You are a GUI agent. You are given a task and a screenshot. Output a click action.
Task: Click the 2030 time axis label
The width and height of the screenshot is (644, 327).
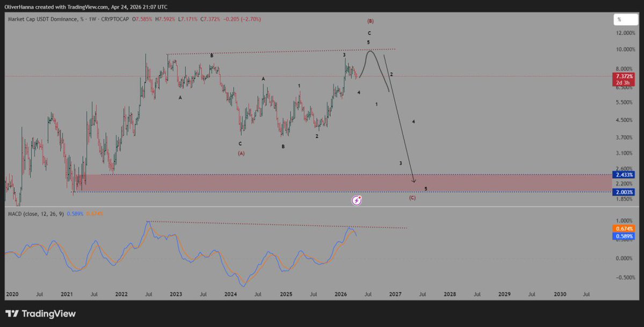click(560, 295)
